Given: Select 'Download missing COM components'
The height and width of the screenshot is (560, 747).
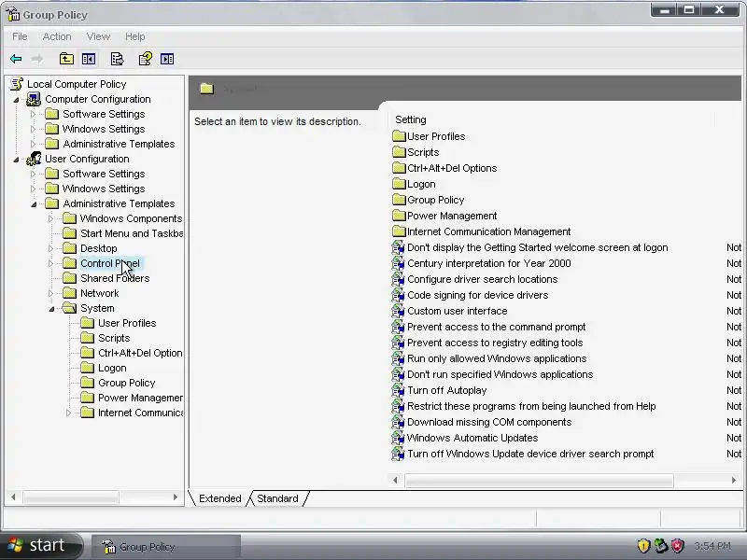Looking at the screenshot, I should tap(488, 422).
